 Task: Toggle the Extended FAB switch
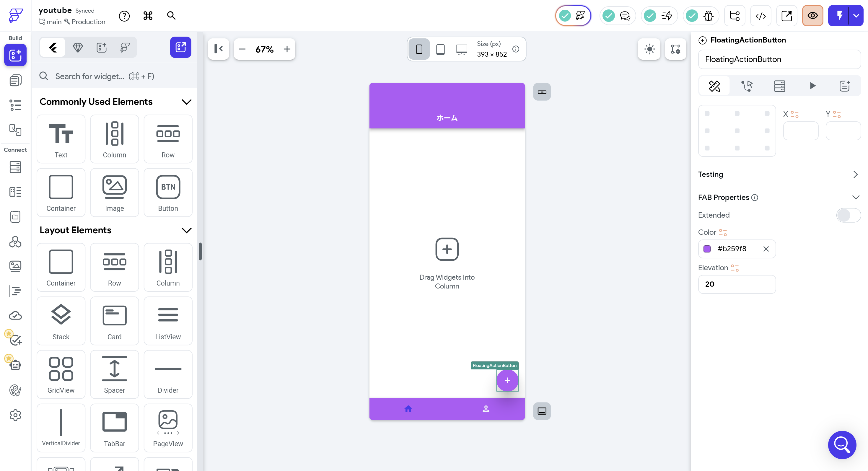(848, 215)
